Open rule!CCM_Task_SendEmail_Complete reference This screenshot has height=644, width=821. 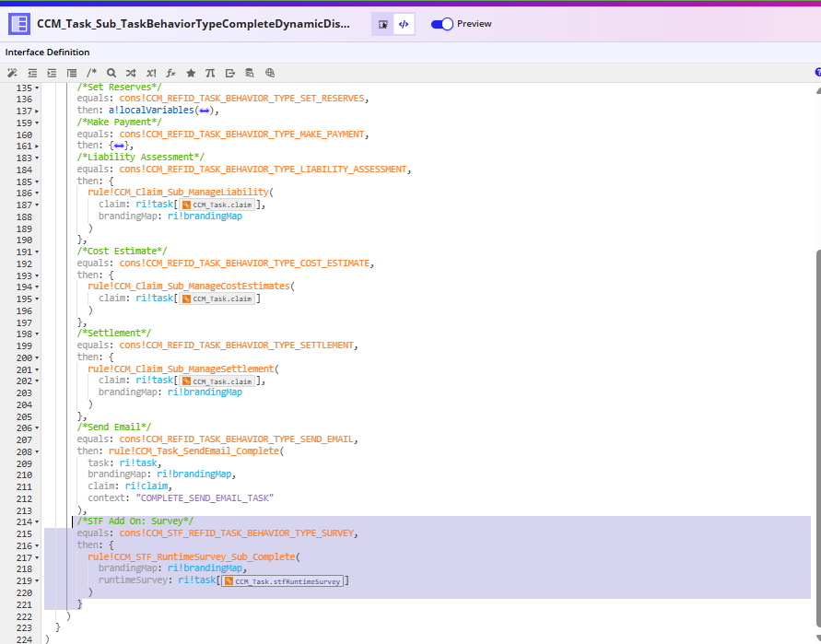tap(194, 451)
